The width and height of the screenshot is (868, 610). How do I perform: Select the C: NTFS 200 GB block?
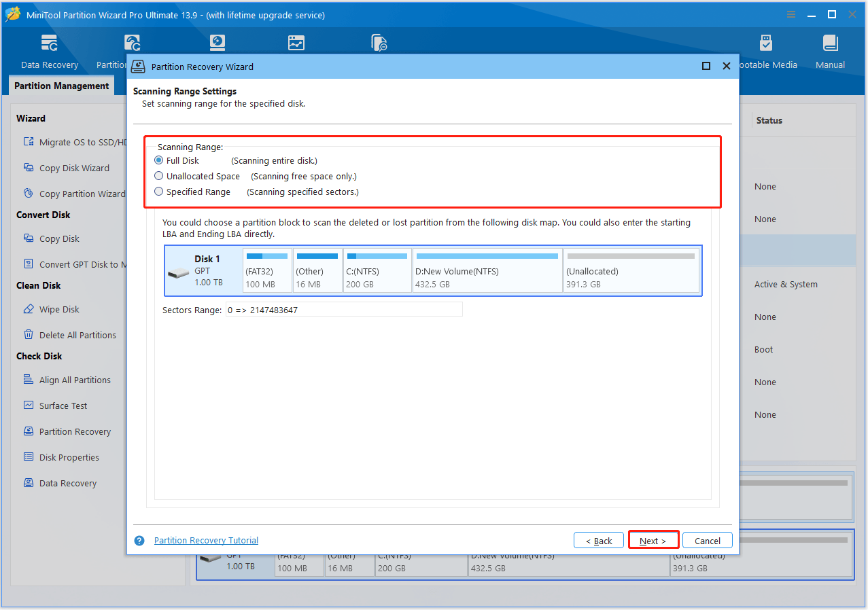point(377,270)
